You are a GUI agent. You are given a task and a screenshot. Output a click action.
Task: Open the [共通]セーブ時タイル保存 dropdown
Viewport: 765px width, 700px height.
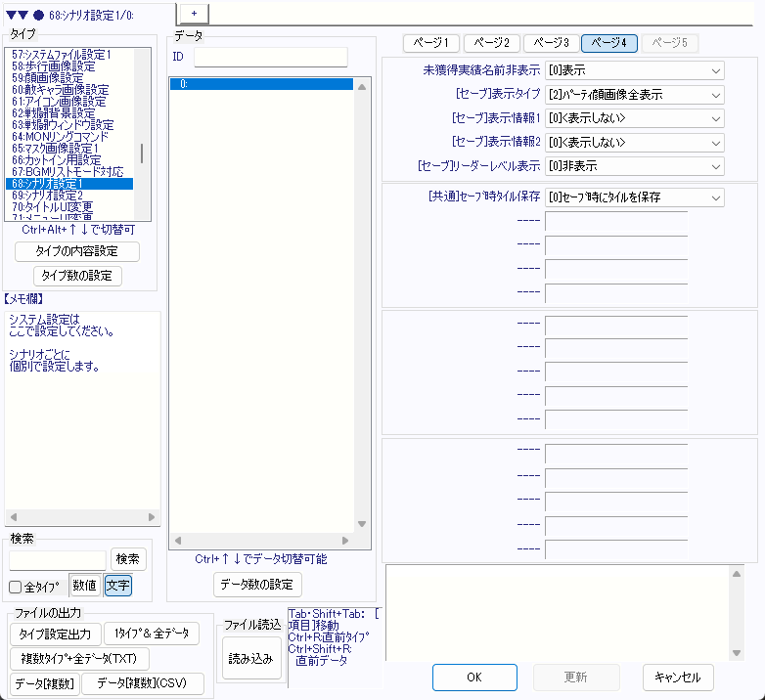pyautogui.click(x=634, y=197)
